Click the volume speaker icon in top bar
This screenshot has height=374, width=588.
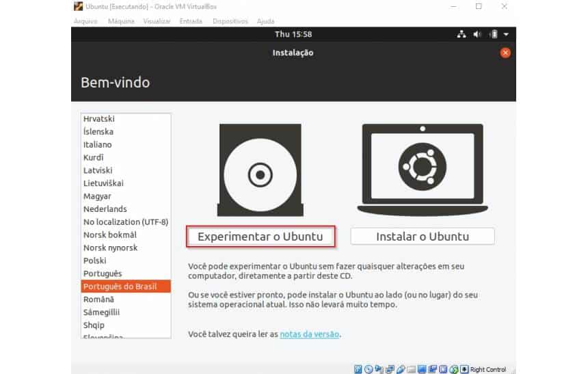[477, 34]
